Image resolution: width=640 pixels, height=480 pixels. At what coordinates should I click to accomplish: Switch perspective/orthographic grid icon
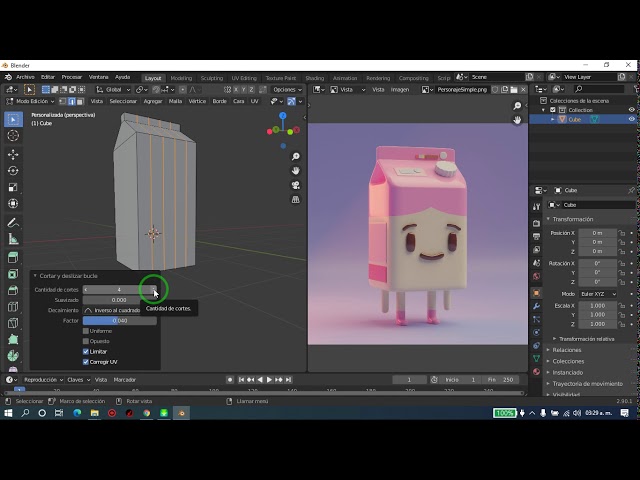click(296, 199)
